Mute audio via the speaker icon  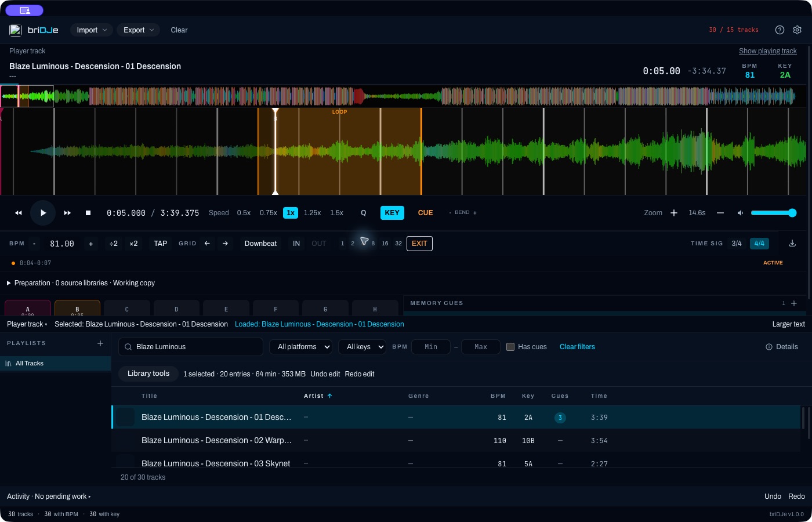pos(740,213)
